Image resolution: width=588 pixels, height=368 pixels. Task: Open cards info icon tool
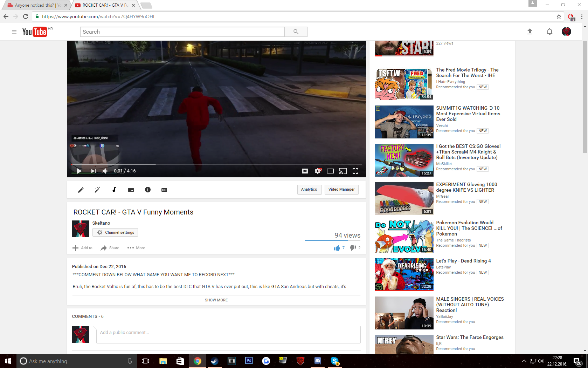point(148,190)
